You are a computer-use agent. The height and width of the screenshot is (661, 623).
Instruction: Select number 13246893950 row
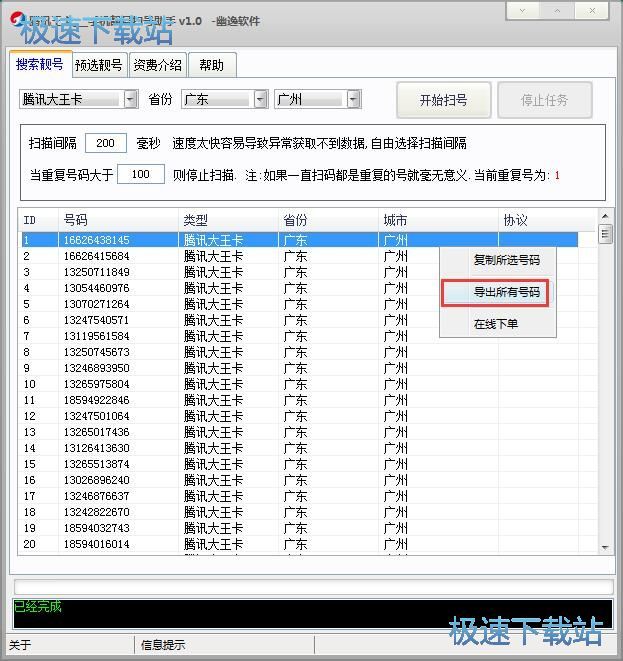coord(299,368)
